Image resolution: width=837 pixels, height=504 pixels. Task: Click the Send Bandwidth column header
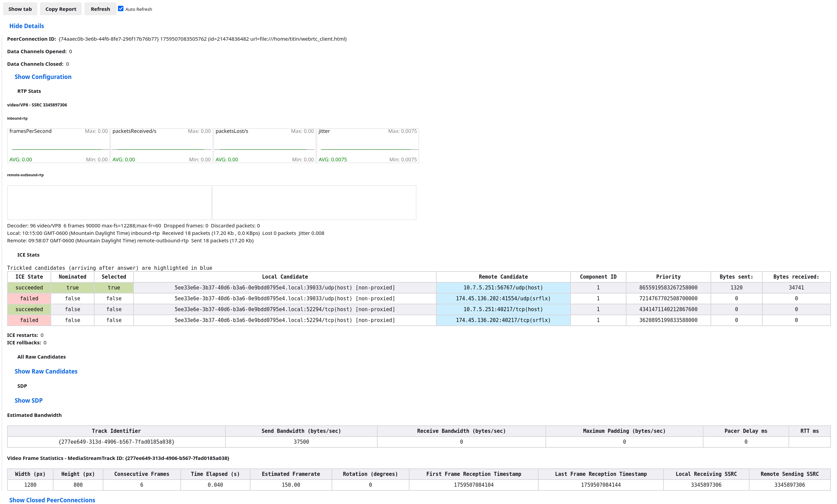click(x=301, y=431)
